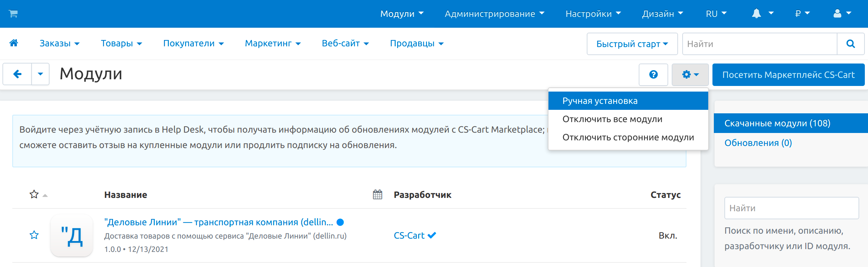Open the help question mark button
The height and width of the screenshot is (267, 868).
(653, 75)
